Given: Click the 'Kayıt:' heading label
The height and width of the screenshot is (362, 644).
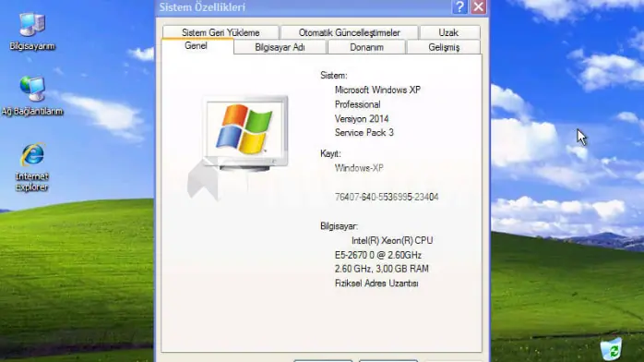Looking at the screenshot, I should (x=330, y=153).
